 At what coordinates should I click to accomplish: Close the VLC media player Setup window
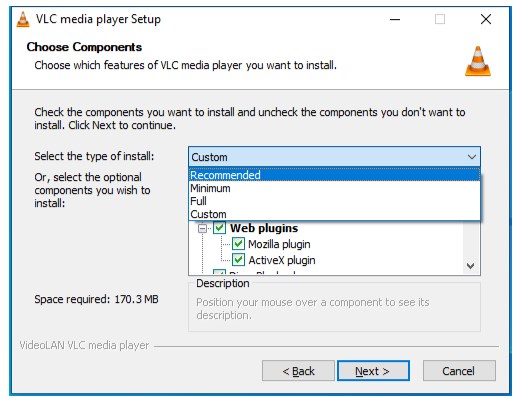[x=486, y=19]
